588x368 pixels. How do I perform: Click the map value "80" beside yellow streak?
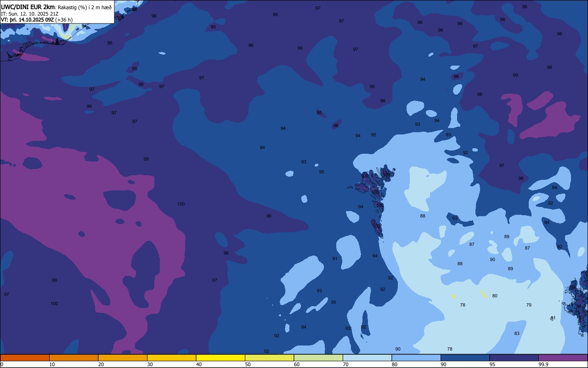[x=495, y=296]
